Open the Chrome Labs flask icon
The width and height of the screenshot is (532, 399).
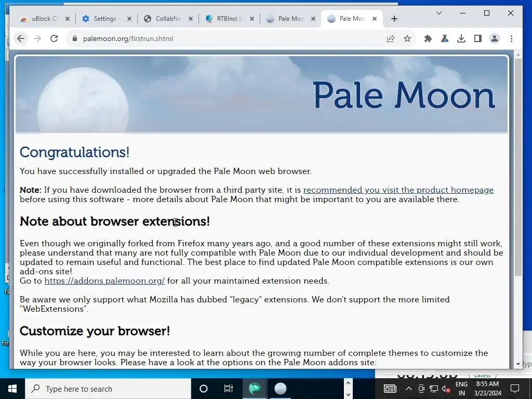(x=445, y=38)
